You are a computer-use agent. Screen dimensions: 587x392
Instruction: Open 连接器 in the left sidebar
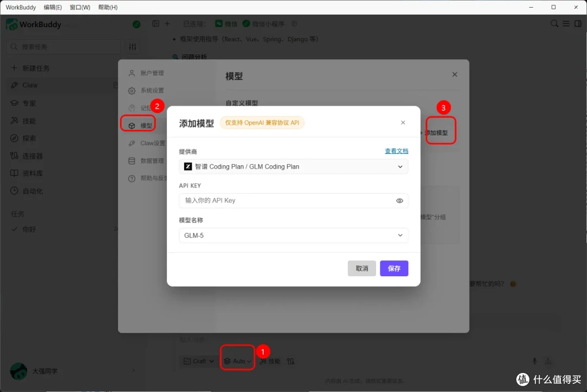click(26, 156)
